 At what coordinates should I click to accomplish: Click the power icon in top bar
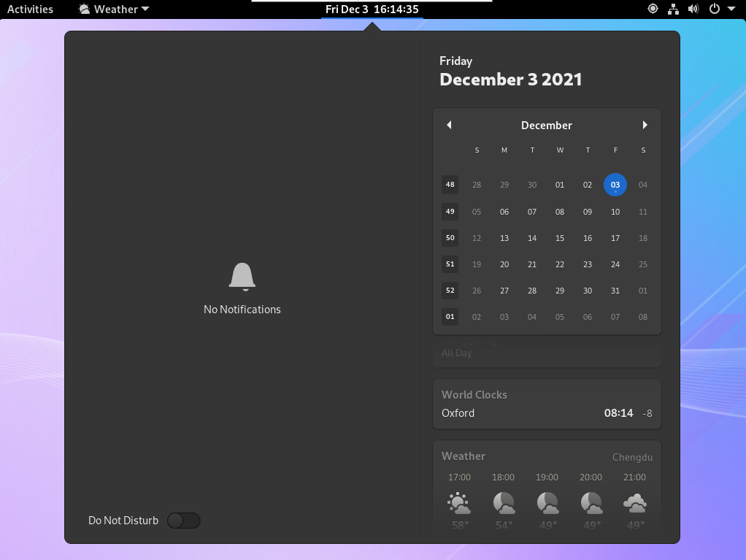[x=715, y=9]
